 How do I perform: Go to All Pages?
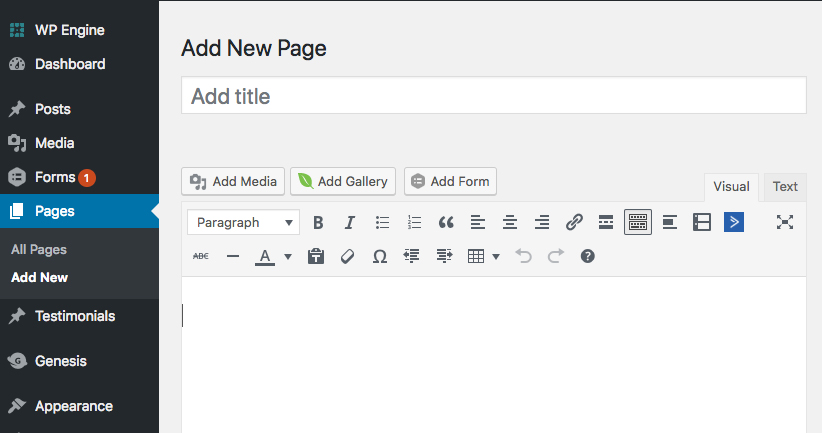[39, 250]
